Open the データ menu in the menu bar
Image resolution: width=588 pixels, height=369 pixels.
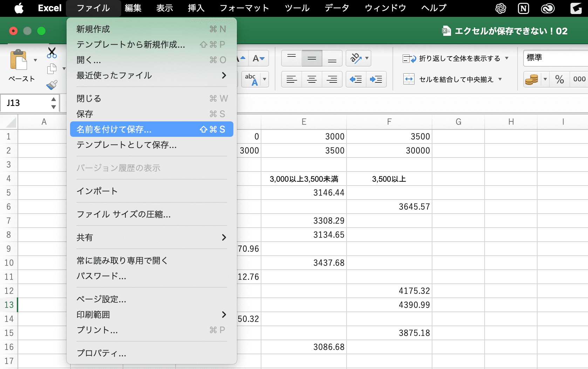(337, 8)
